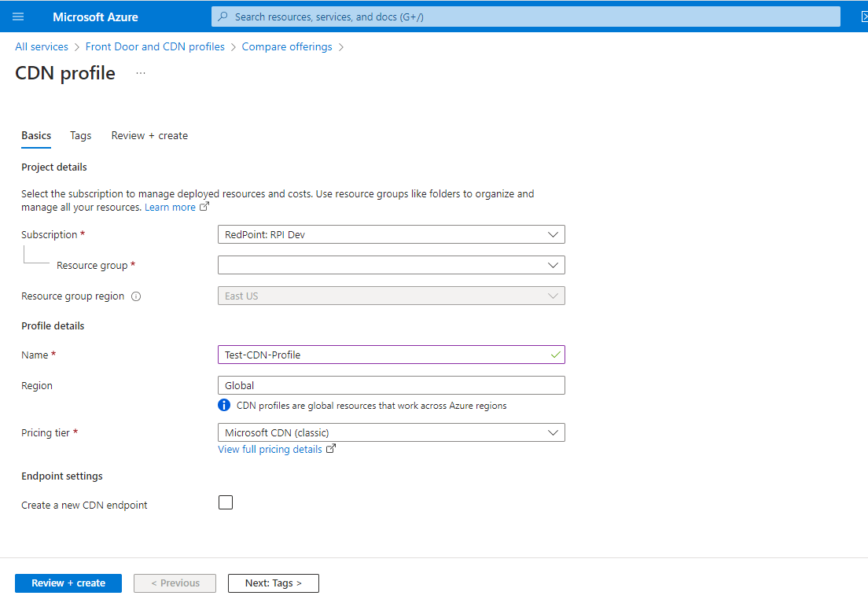868x603 pixels.
Task: Open the Resource group dropdown
Action: [391, 266]
